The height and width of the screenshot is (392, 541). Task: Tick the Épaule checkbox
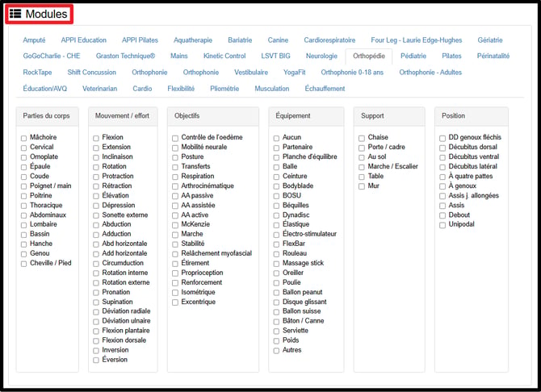23,167
